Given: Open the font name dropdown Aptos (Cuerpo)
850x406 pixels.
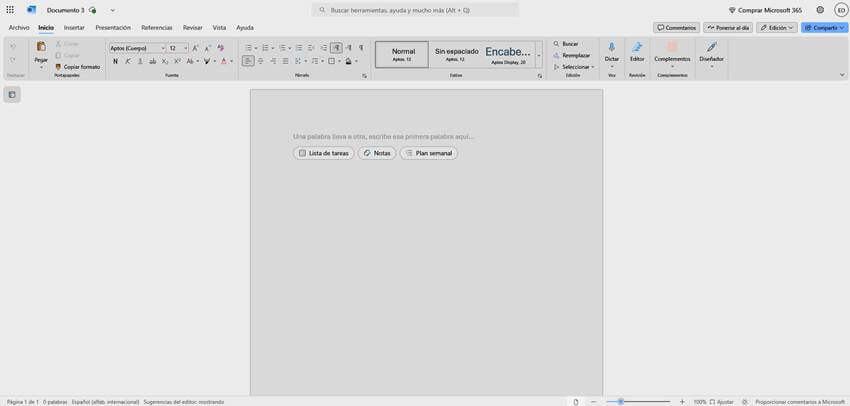Looking at the screenshot, I should pyautogui.click(x=138, y=48).
